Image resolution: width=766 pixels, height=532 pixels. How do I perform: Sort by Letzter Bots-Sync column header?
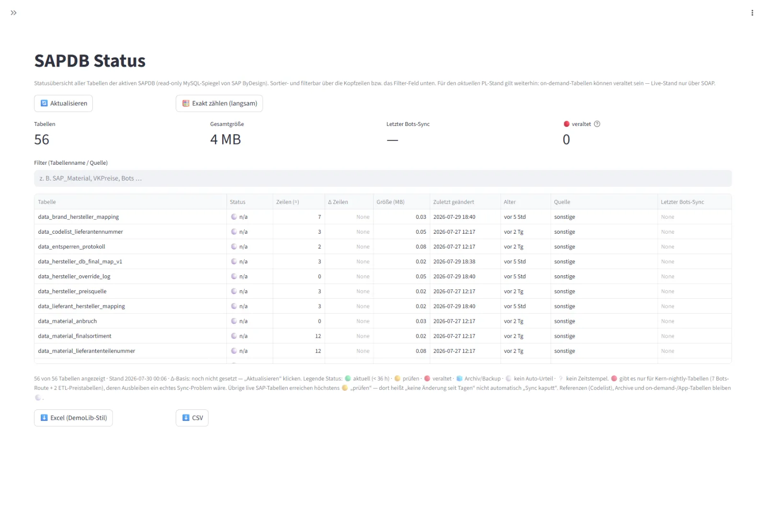coord(694,202)
